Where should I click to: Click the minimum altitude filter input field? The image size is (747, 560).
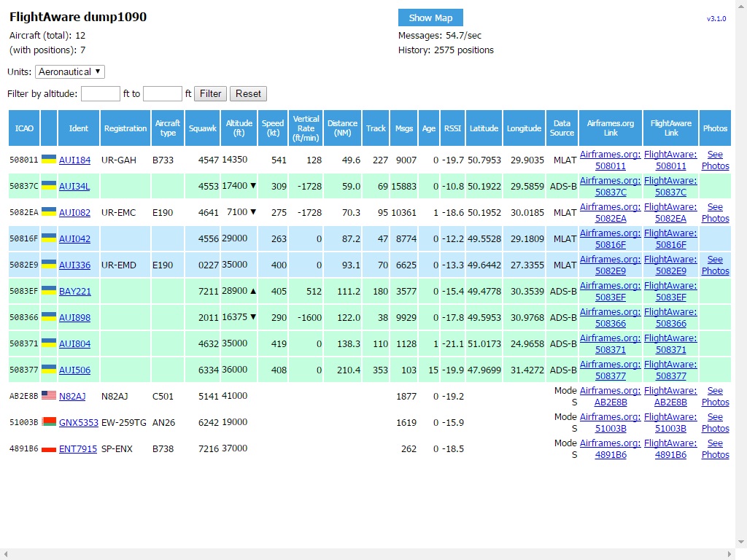click(x=101, y=93)
